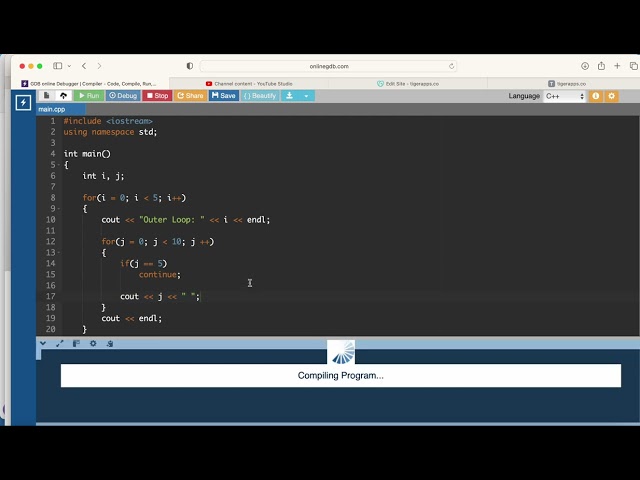Viewport: 640px width, 480px height.
Task: Click the '#include <iostream>' line
Action: (108, 121)
